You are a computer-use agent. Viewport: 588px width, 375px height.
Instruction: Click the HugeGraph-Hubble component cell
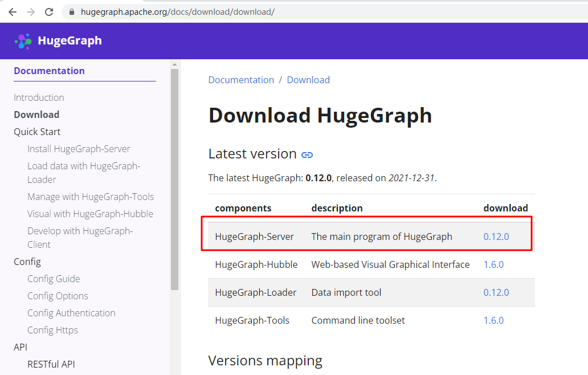point(256,264)
